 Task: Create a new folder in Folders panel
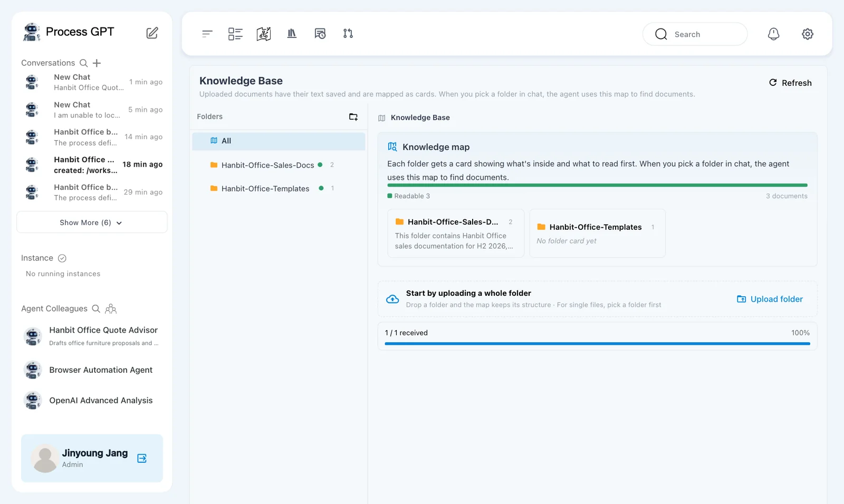click(x=353, y=117)
